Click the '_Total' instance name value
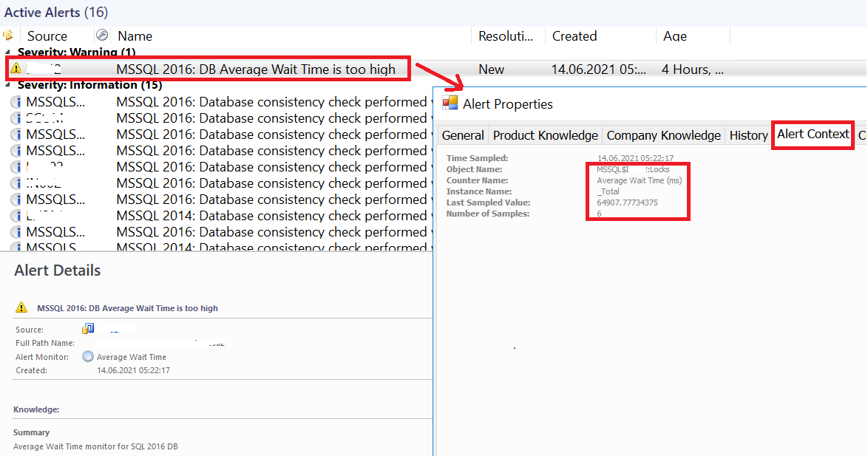Viewport: 868px width, 456px height. (608, 191)
